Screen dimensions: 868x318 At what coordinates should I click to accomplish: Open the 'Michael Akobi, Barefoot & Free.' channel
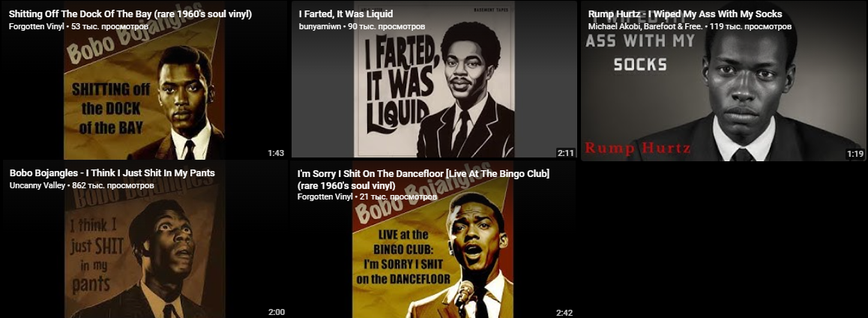tap(645, 26)
